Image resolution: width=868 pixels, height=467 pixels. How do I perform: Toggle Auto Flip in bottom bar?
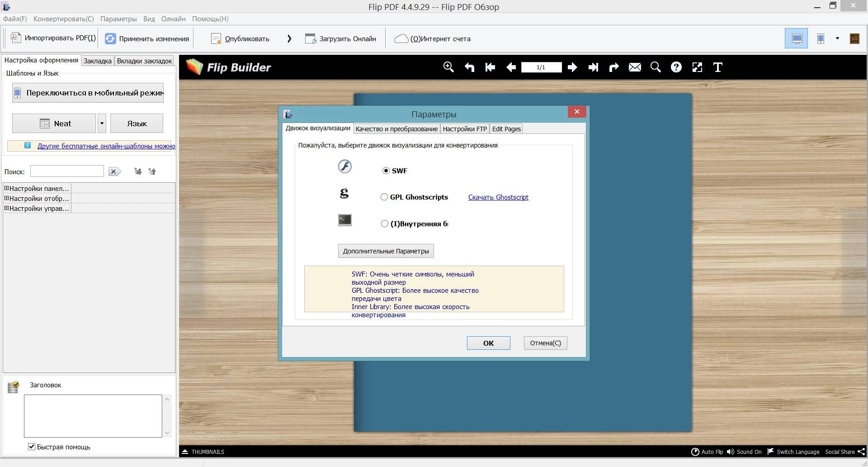(708, 452)
